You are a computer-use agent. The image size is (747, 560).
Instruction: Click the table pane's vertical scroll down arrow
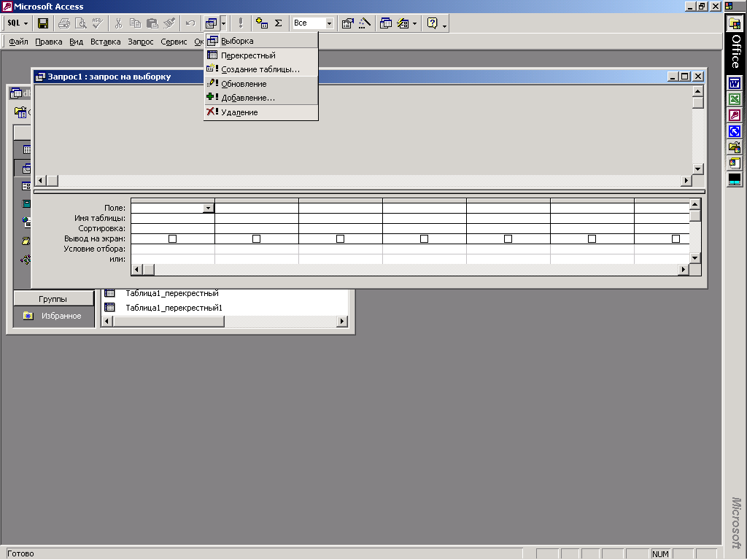pos(698,169)
